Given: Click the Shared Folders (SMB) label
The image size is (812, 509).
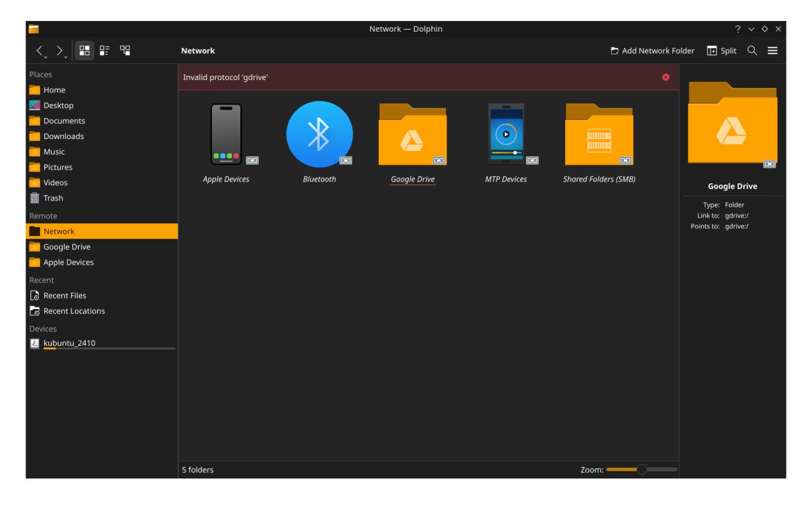Looking at the screenshot, I should coord(599,179).
